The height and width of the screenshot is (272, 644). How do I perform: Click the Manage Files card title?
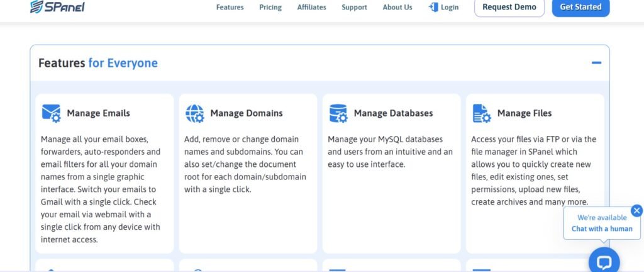coord(524,113)
